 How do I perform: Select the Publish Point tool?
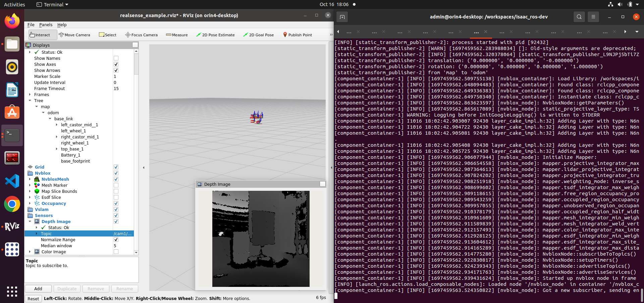(x=297, y=35)
